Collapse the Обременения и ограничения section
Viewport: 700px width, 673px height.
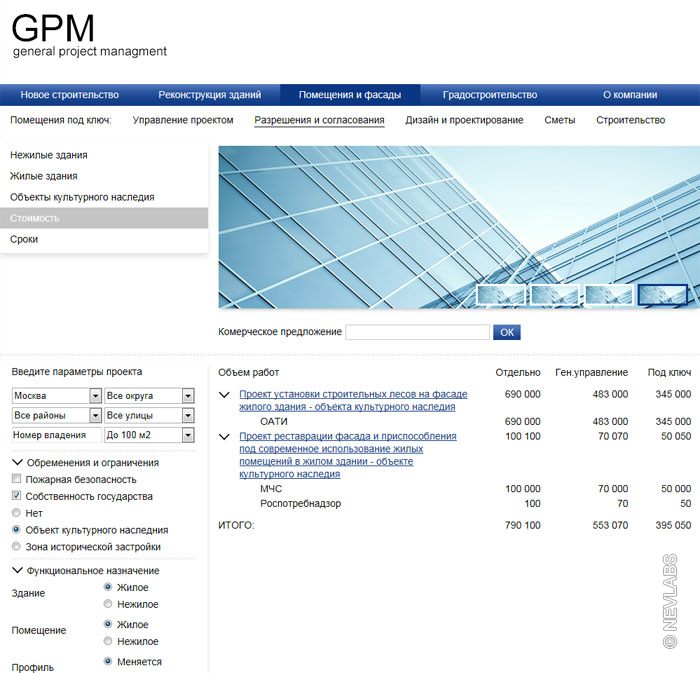pos(17,463)
